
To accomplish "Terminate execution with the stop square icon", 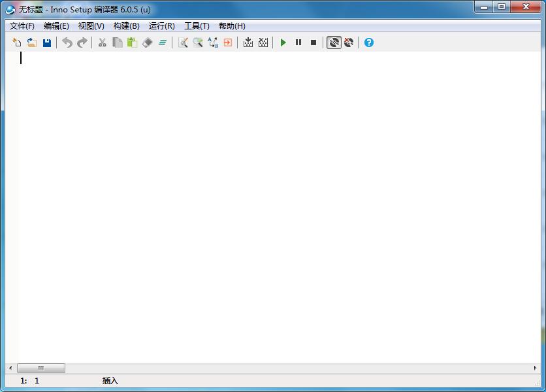I will pos(313,42).
